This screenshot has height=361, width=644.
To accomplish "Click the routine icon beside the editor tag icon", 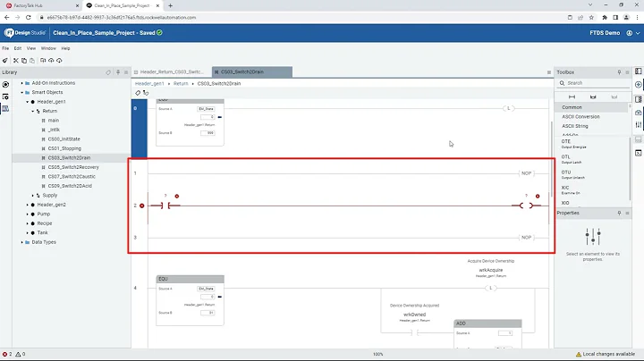I will [146, 93].
